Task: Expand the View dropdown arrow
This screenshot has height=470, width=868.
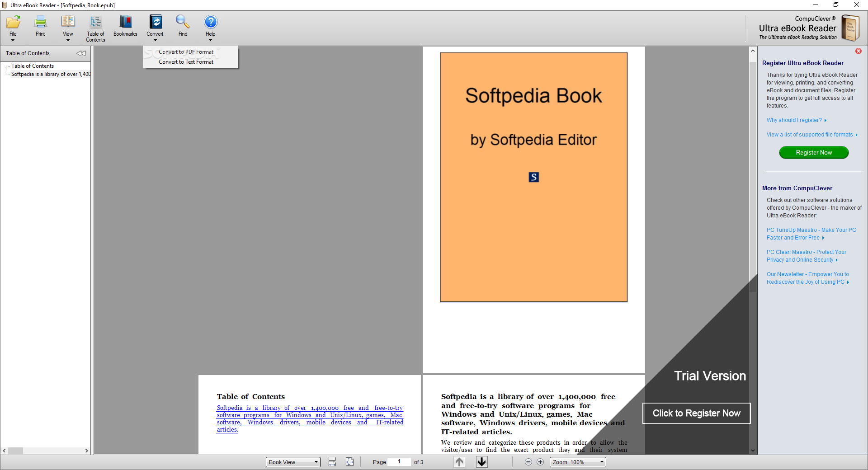Action: click(68, 40)
